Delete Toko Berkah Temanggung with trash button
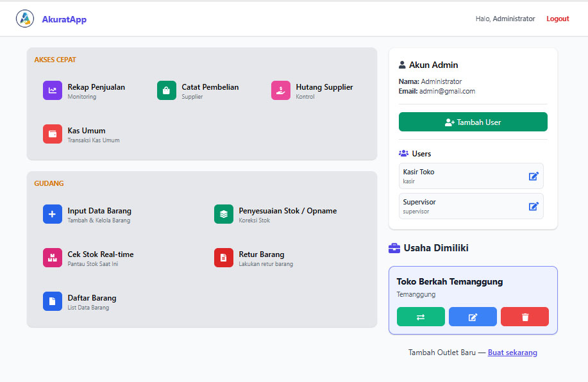This screenshot has height=382, width=588. 525,317
